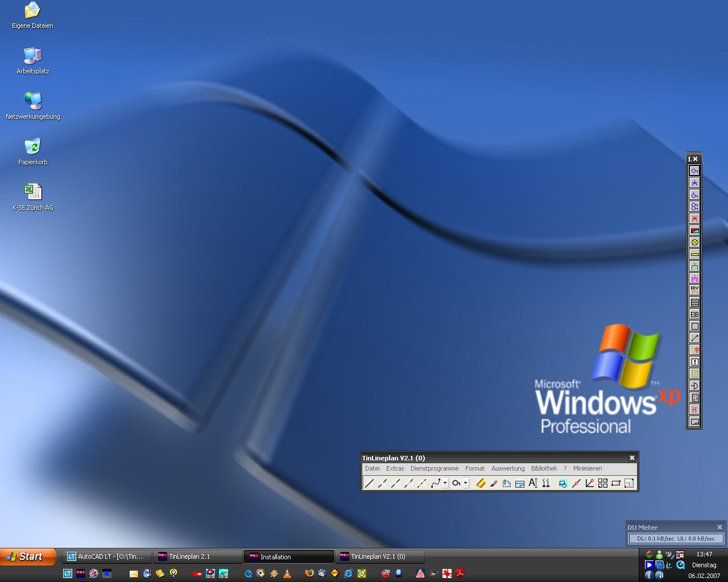Click the empty square symbol in vertical toolbar

[x=694, y=326]
